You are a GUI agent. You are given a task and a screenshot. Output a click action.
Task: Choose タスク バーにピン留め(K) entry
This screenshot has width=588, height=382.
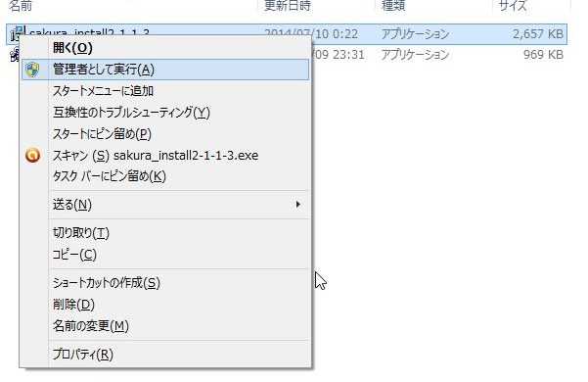click(165, 176)
